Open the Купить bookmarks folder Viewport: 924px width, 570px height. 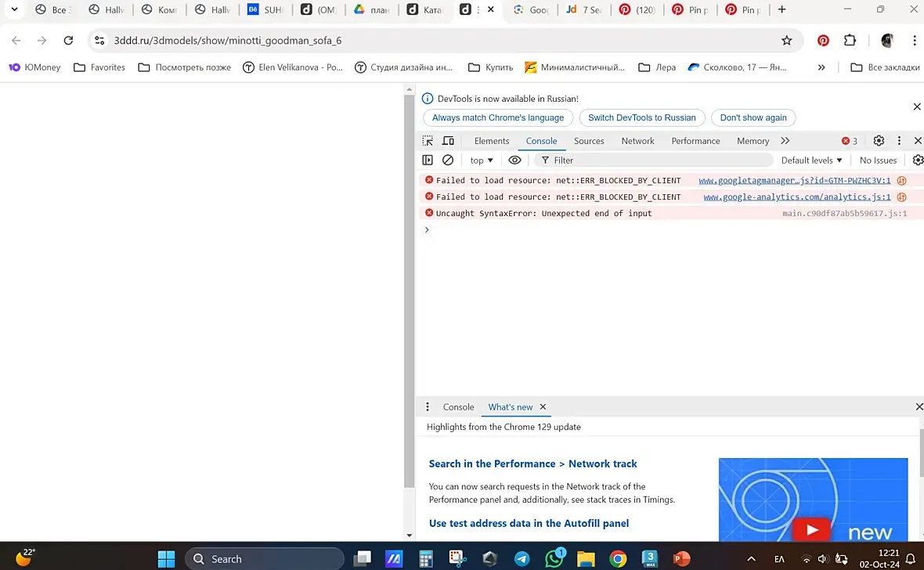click(490, 67)
